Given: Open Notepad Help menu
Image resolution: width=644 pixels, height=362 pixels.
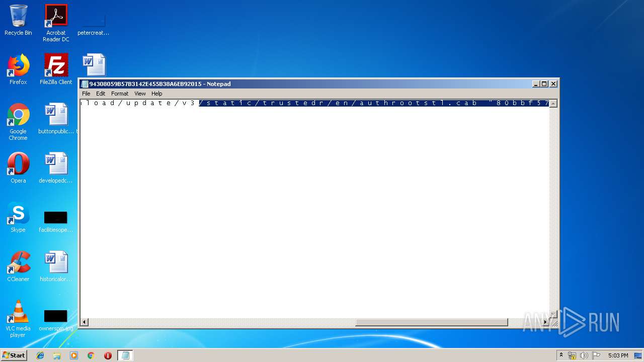Looking at the screenshot, I should tap(157, 94).
